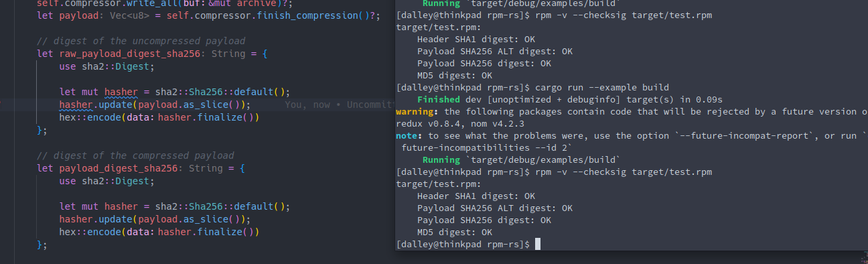Screen dimensions: 868x264
Task: Place cursor at the bottom terminal prompt
Action: [537, 245]
